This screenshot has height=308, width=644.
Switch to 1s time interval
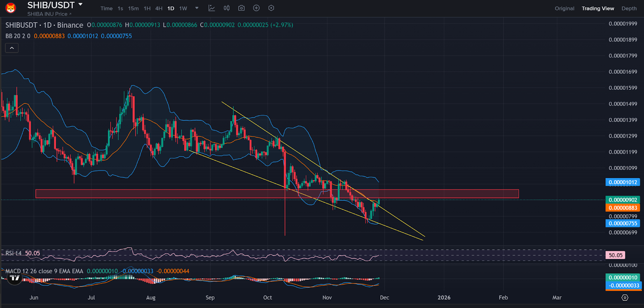120,8
